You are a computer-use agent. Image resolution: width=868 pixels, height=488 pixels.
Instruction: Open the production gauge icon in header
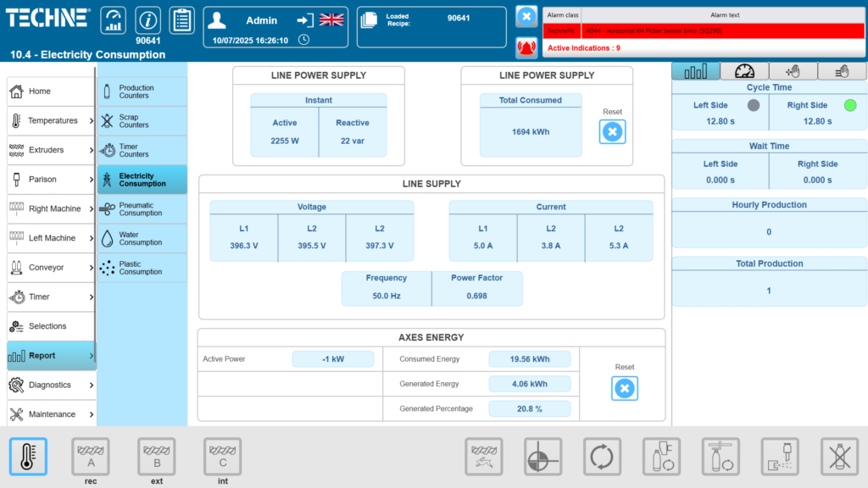click(113, 20)
